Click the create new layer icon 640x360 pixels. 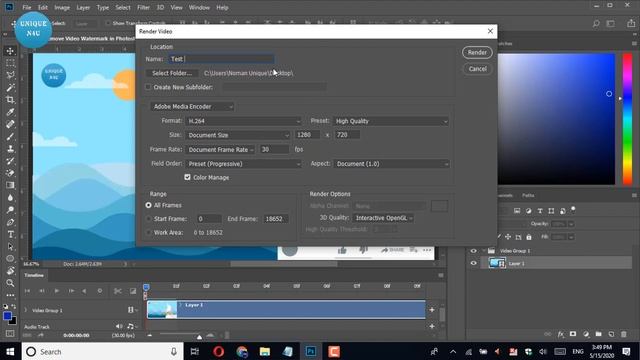coord(611,334)
